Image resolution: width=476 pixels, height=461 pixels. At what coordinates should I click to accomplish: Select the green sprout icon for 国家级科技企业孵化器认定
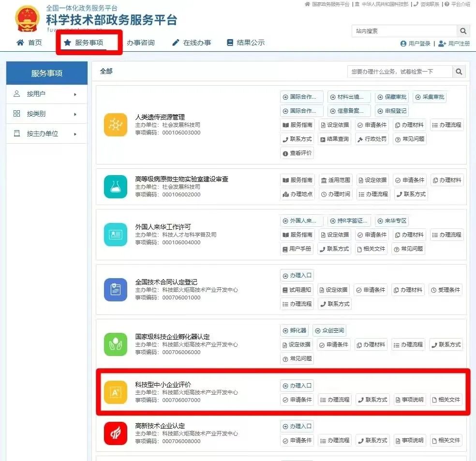[x=116, y=344]
